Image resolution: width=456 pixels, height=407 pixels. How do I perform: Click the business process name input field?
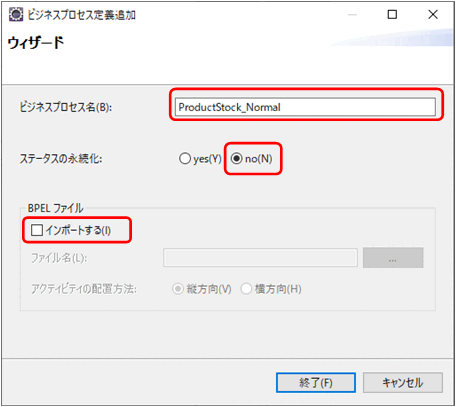pyautogui.click(x=305, y=107)
